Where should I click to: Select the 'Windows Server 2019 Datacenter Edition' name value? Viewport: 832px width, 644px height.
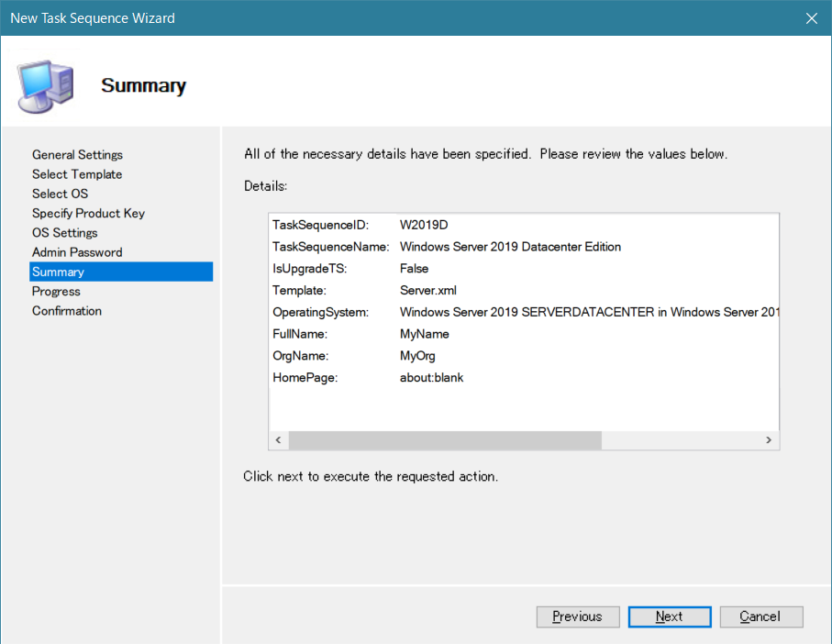click(510, 247)
